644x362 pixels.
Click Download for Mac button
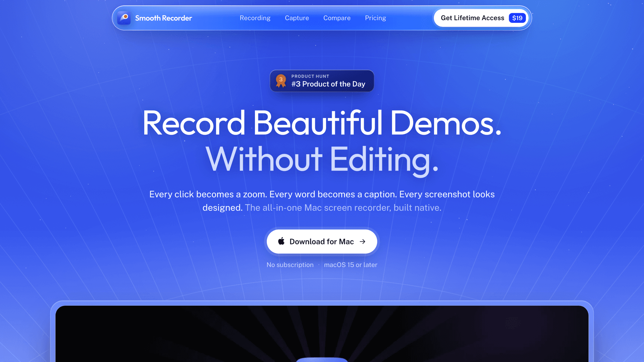click(322, 242)
